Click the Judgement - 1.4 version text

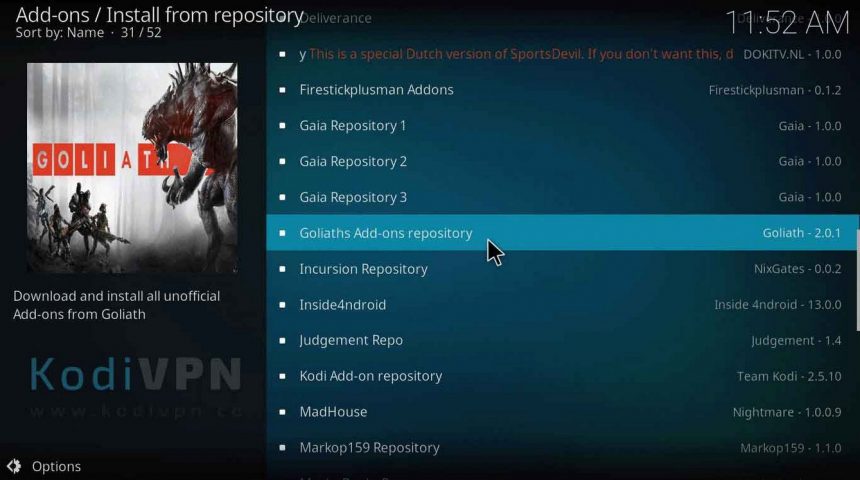point(796,341)
